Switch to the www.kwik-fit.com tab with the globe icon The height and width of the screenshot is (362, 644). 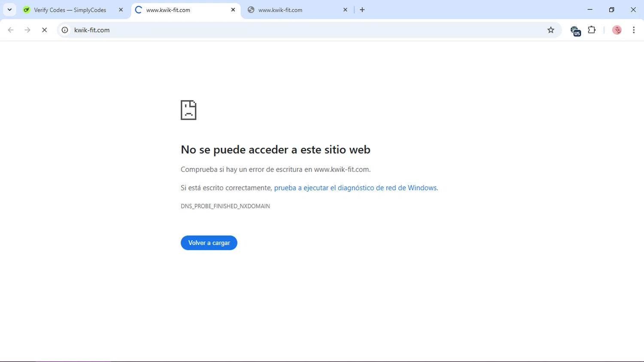click(298, 10)
